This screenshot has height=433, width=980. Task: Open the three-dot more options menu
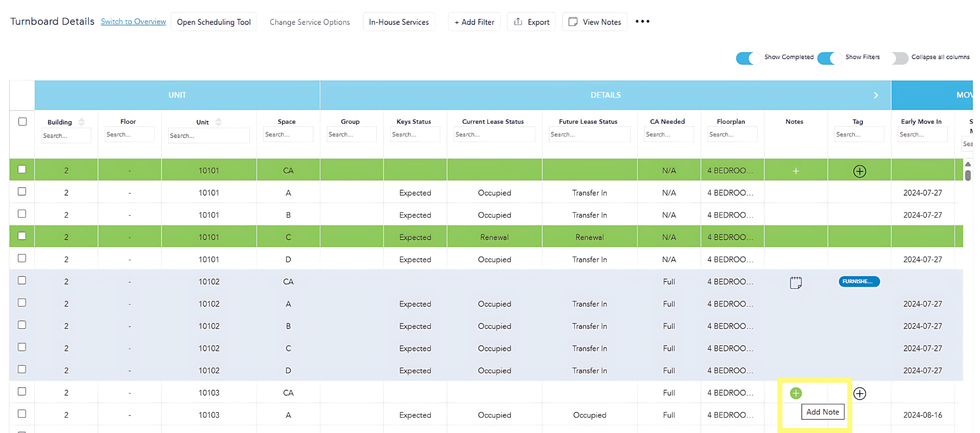coord(642,21)
